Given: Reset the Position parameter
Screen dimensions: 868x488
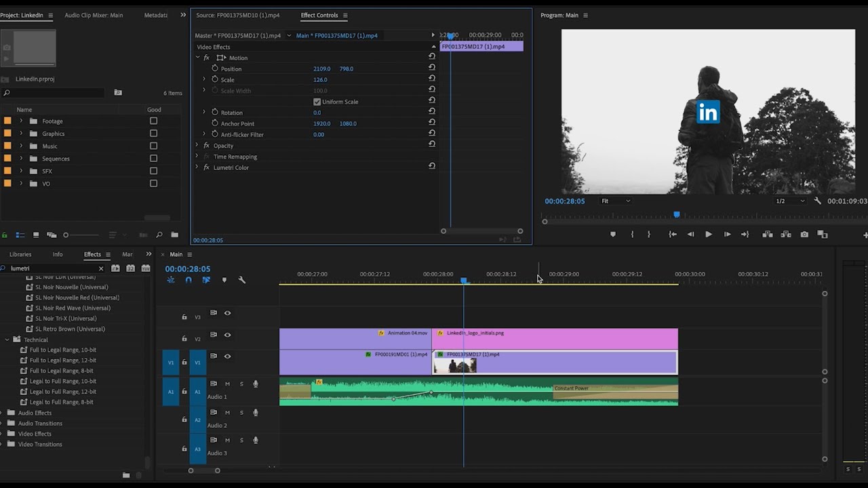Looking at the screenshot, I should pyautogui.click(x=432, y=68).
